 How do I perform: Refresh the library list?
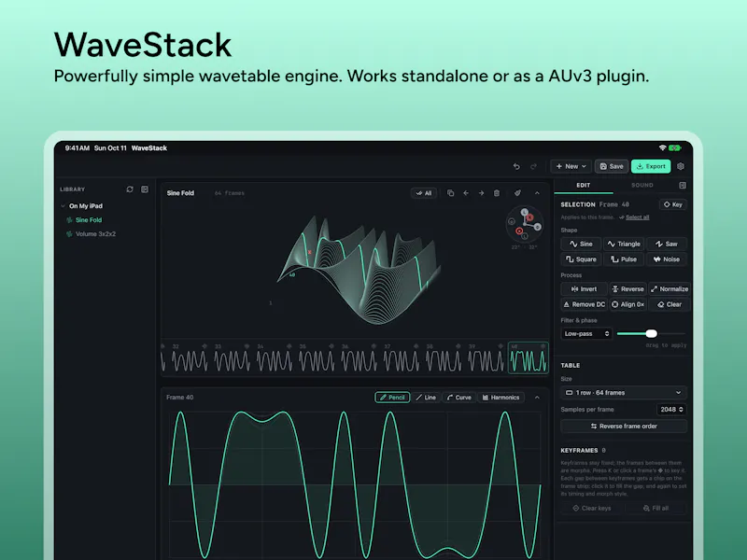coord(130,189)
